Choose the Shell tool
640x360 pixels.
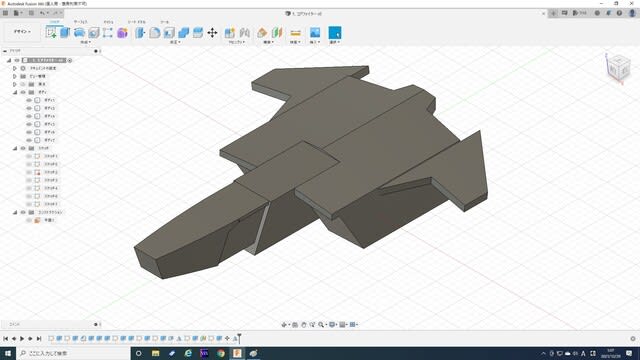(x=169, y=33)
